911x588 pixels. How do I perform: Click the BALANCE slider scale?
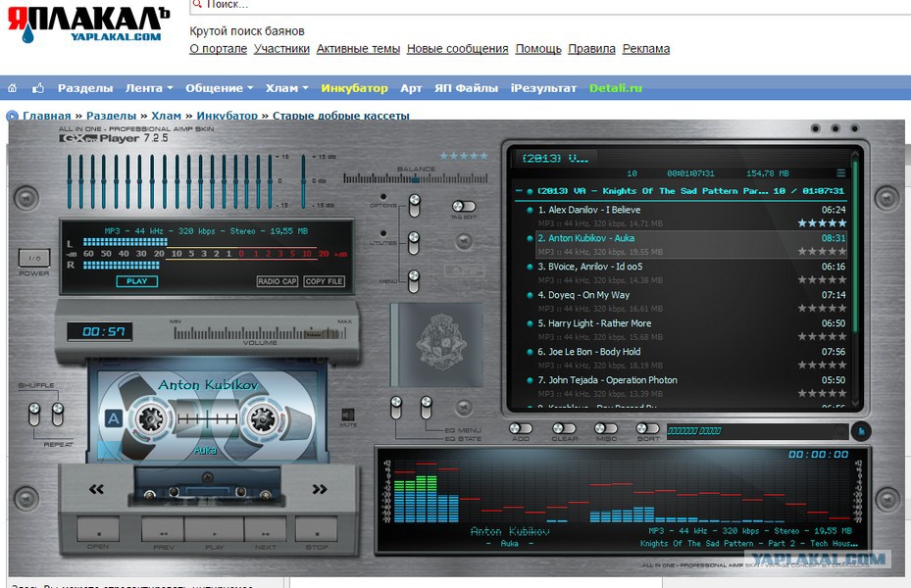coord(416,178)
